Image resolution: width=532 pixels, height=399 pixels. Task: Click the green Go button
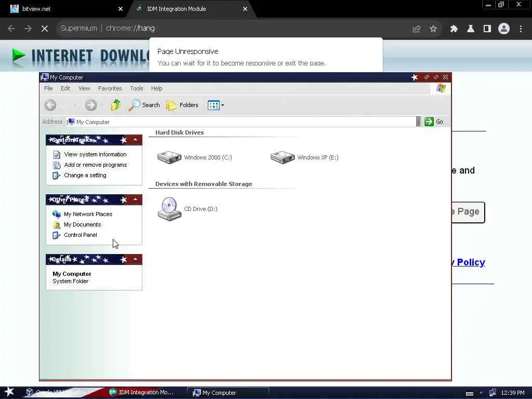pyautogui.click(x=434, y=122)
